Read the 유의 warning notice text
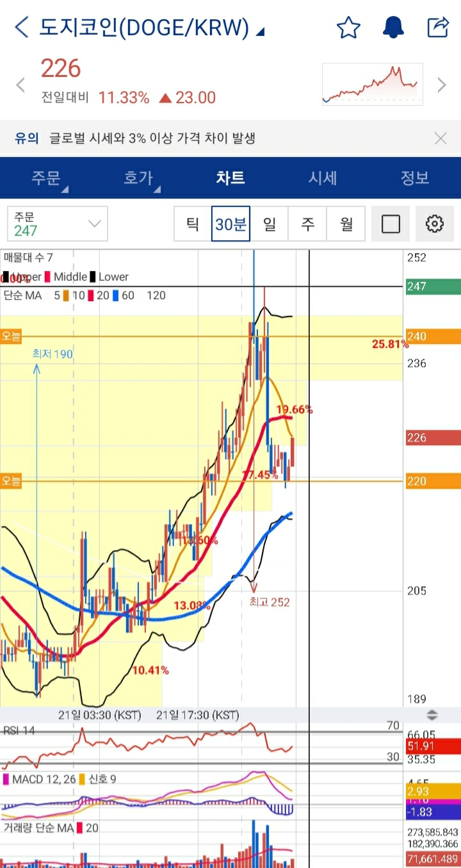This screenshot has height=868, width=461. (x=135, y=138)
